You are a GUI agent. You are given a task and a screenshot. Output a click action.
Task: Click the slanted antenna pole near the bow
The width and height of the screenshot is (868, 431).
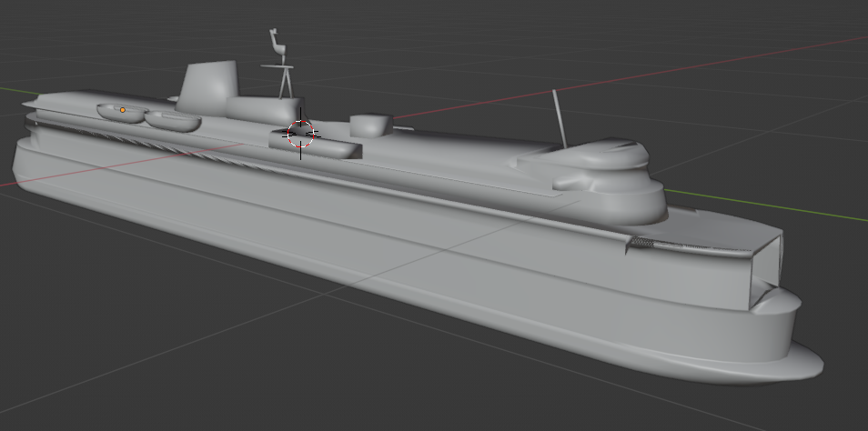[560, 119]
